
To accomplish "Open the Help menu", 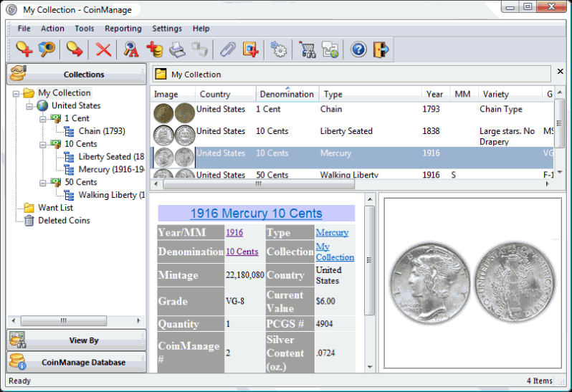I will (x=201, y=29).
